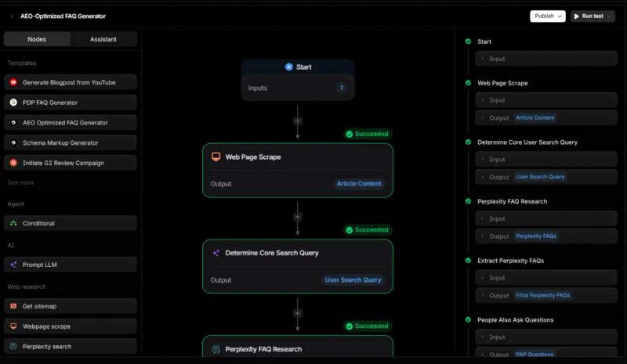Expand Output Perplexity FAQs row

click(x=545, y=236)
